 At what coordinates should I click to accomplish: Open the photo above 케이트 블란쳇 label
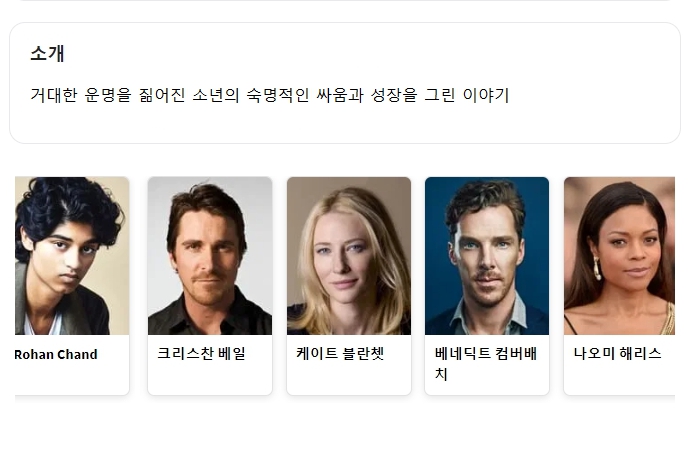(349, 256)
